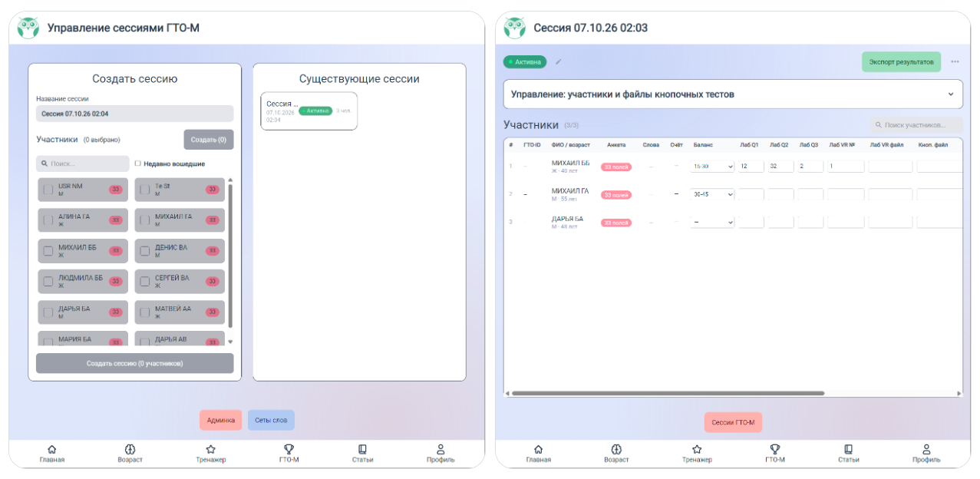Click the owl logo in Управление сессиями header
Screen dimensions: 980x479
click(x=28, y=28)
